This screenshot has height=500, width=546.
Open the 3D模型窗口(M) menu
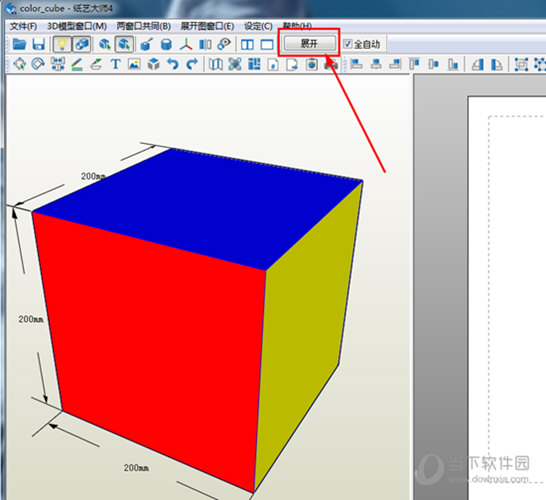pyautogui.click(x=77, y=26)
